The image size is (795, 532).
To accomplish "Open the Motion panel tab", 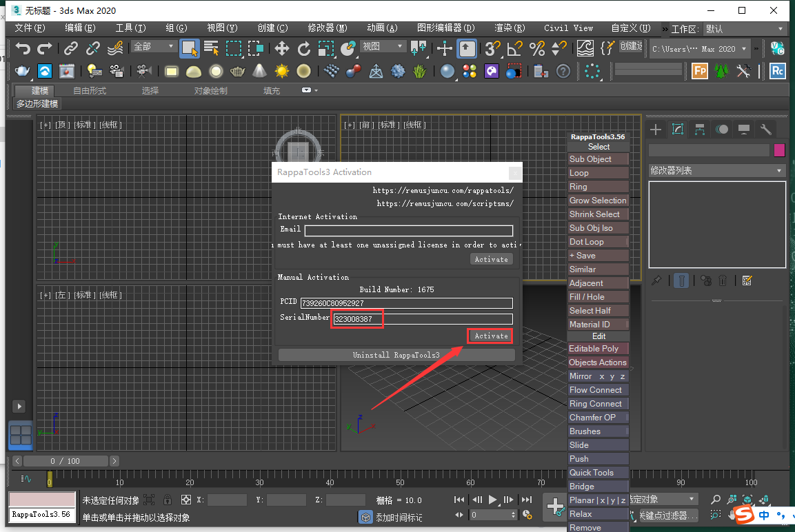I will tap(722, 130).
